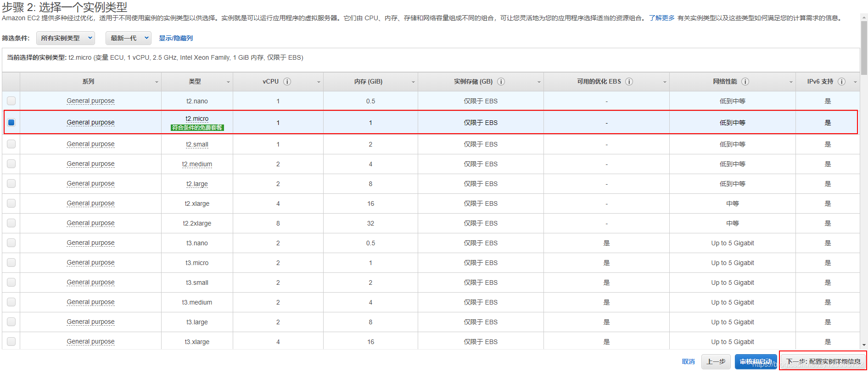
Task: Select the t3.micro instance checkbox
Action: 11,262
